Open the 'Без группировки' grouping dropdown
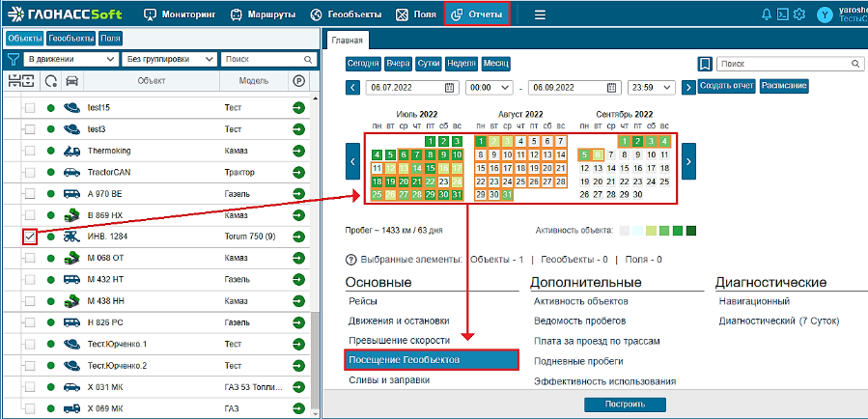The image size is (868, 419). 169,59
